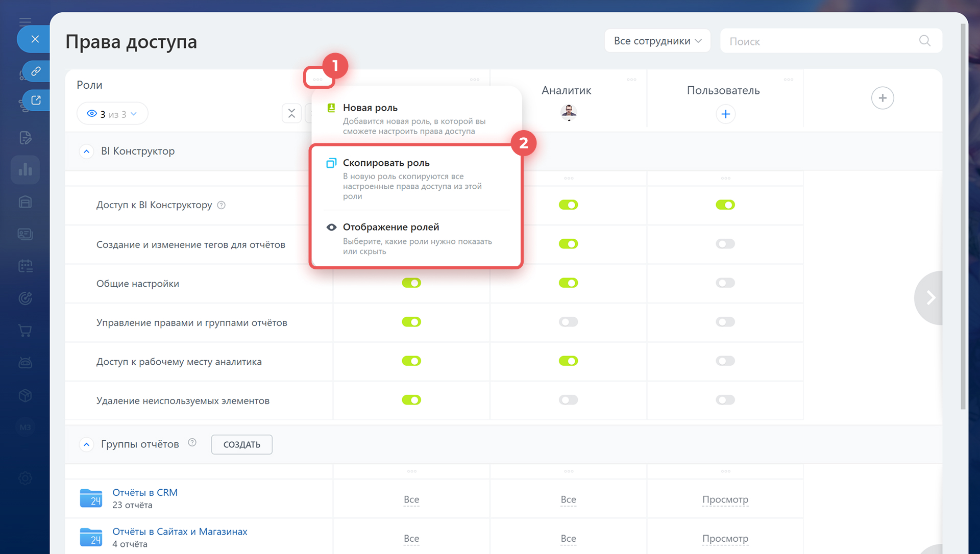The height and width of the screenshot is (554, 980).
Task: Click the search magnifier icon
Action: tap(924, 41)
